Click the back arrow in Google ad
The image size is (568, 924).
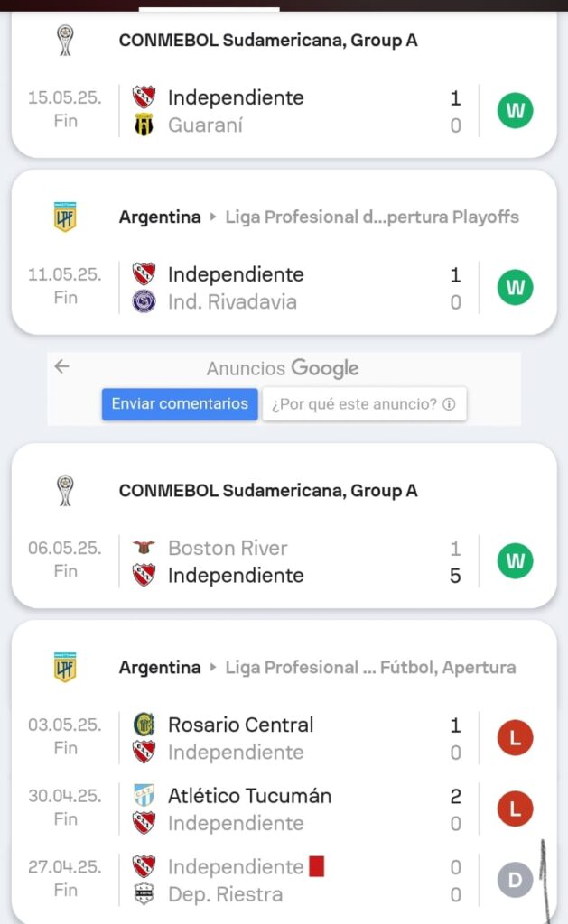[62, 366]
